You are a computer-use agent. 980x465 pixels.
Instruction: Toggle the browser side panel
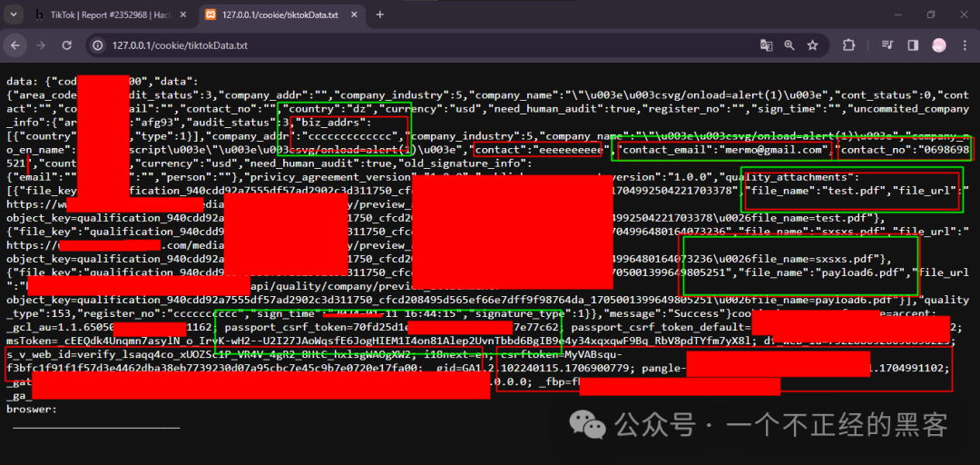[x=913, y=45]
